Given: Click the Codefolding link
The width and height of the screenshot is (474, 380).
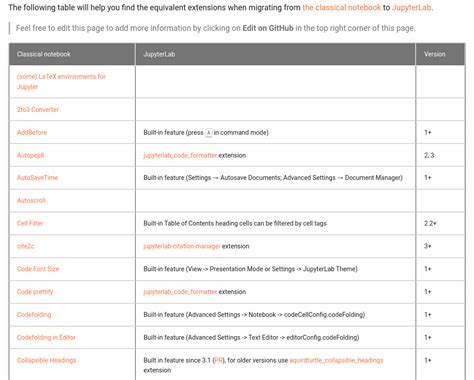Looking at the screenshot, I should [34, 315].
